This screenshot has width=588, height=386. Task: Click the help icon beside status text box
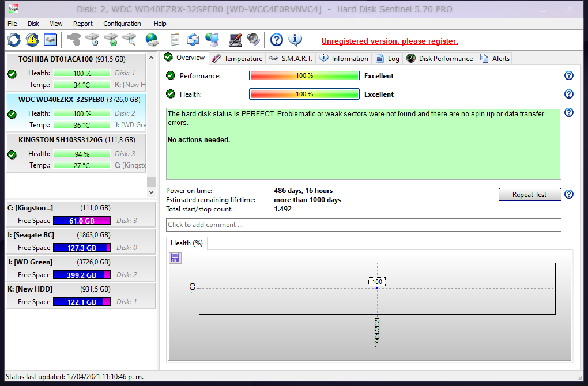(569, 112)
